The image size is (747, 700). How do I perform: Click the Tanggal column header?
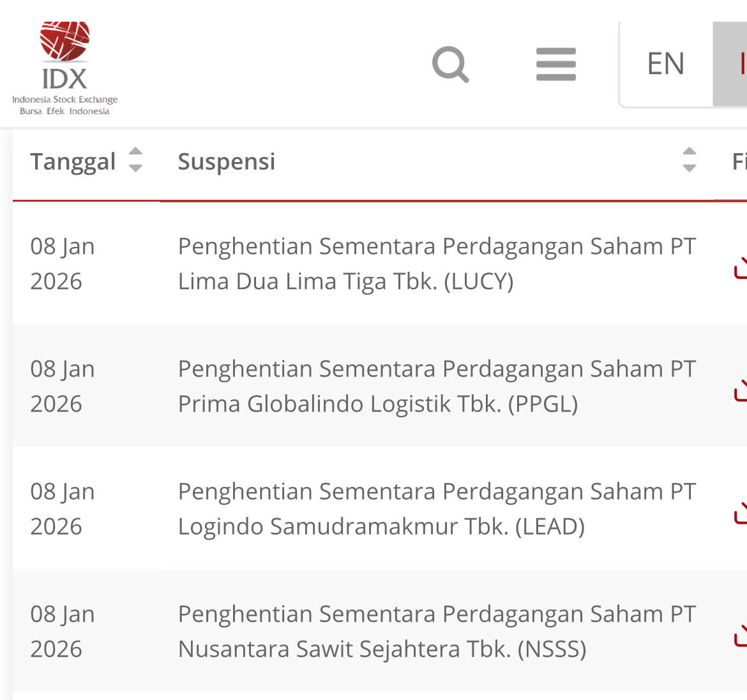click(73, 161)
